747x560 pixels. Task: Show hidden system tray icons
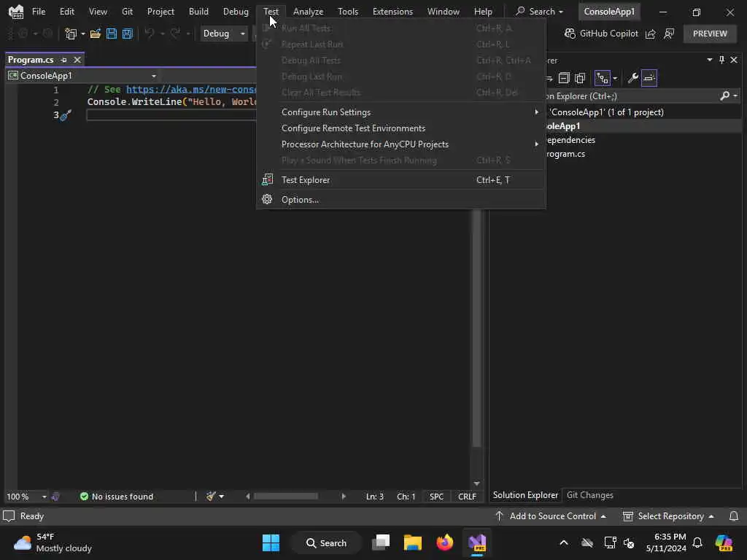[x=564, y=542]
